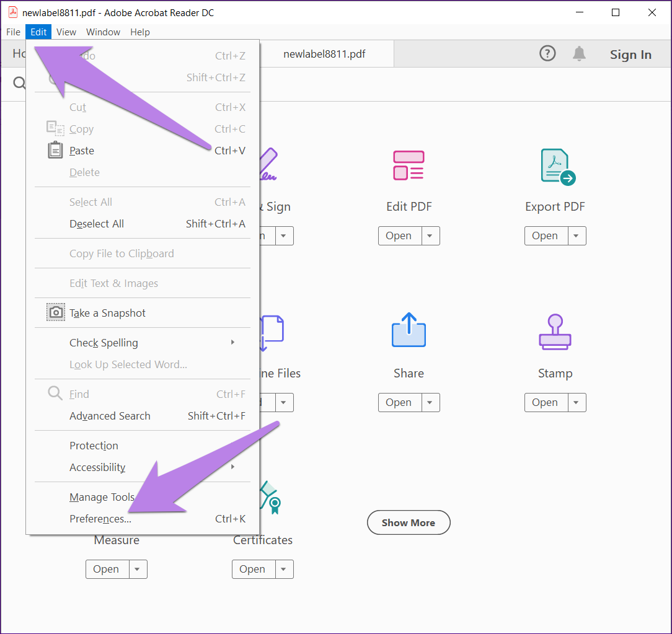This screenshot has width=672, height=634.
Task: Click the Show More button
Action: click(x=409, y=522)
